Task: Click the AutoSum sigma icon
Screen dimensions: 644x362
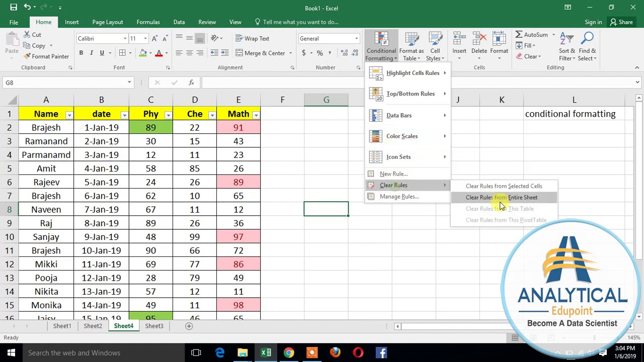Action: (x=519, y=35)
